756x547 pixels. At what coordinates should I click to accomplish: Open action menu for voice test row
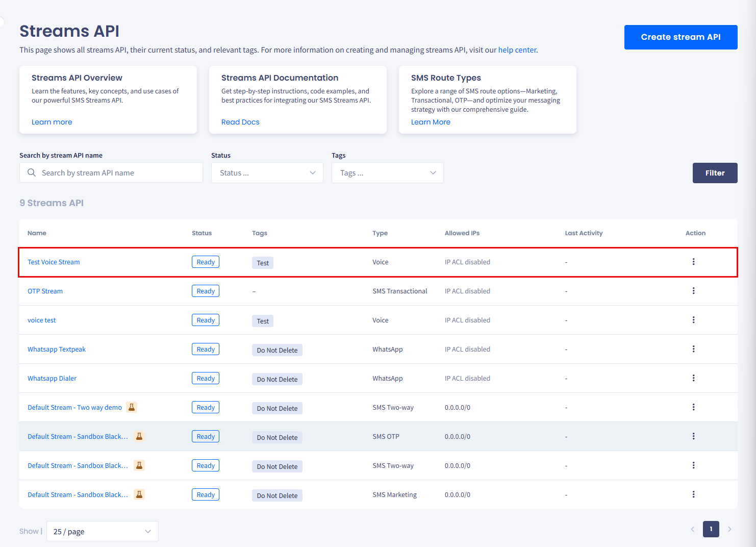point(693,320)
